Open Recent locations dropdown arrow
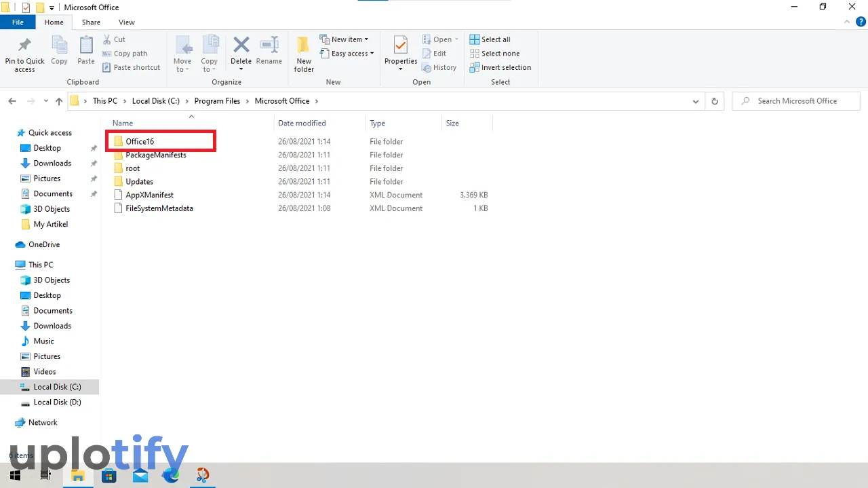Viewport: 868px width, 488px height. point(45,101)
